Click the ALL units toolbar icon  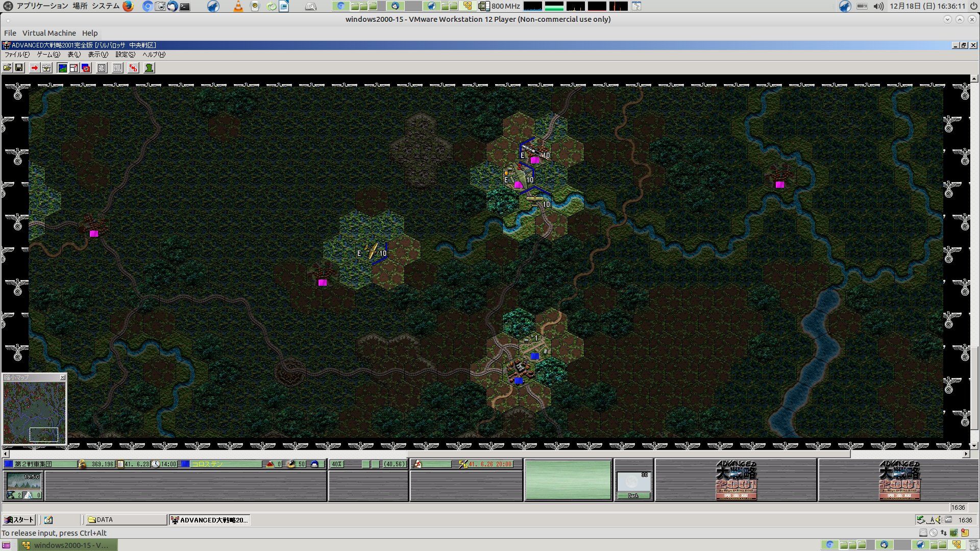(117, 68)
